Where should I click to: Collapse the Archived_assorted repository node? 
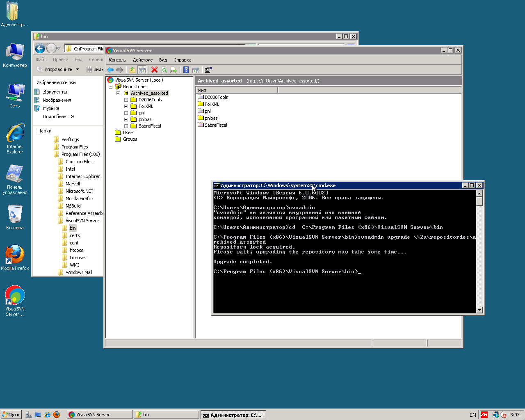click(x=118, y=93)
